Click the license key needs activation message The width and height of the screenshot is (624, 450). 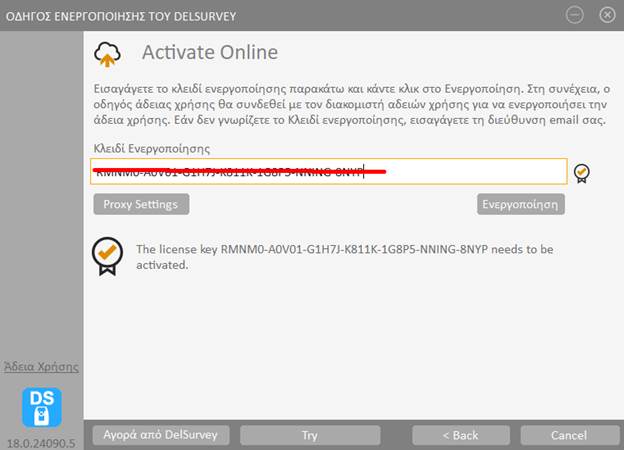point(344,257)
